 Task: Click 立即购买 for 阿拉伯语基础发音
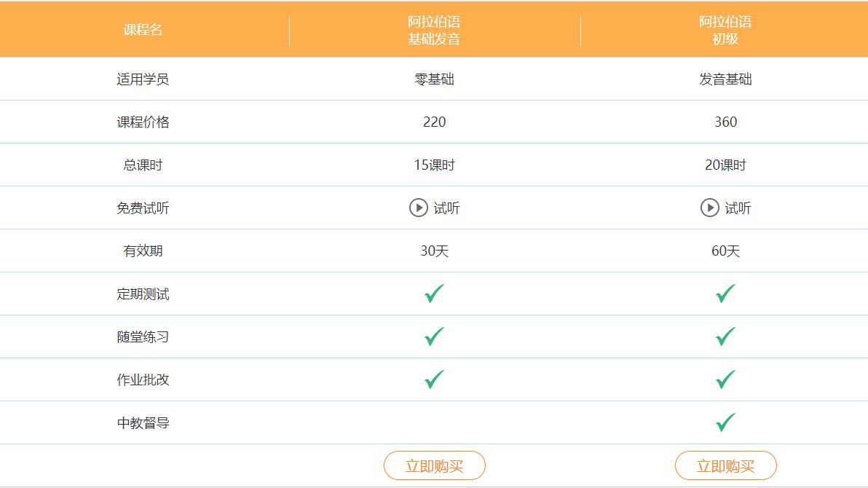(x=433, y=465)
